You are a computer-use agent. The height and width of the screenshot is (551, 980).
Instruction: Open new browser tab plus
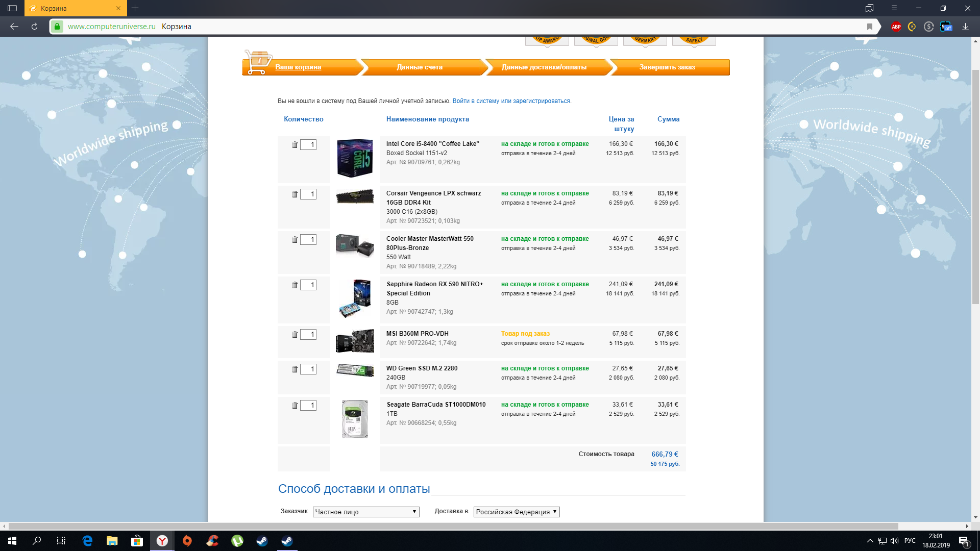click(x=135, y=8)
